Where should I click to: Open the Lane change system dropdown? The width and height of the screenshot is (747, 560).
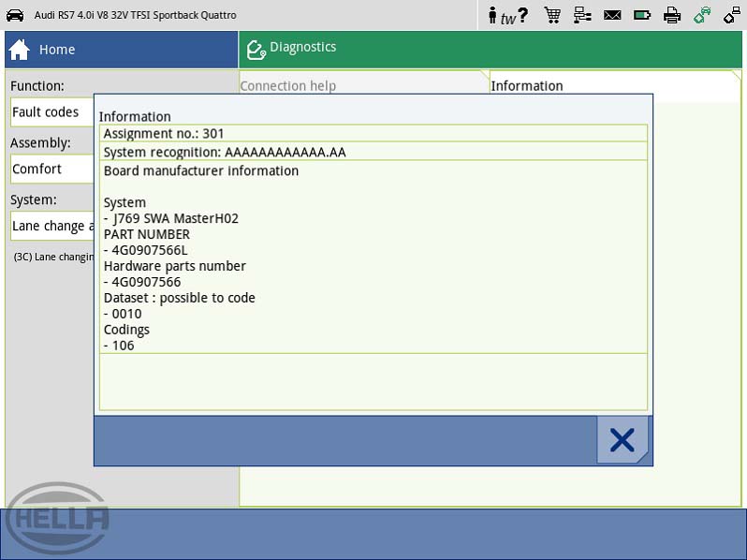coord(52,227)
